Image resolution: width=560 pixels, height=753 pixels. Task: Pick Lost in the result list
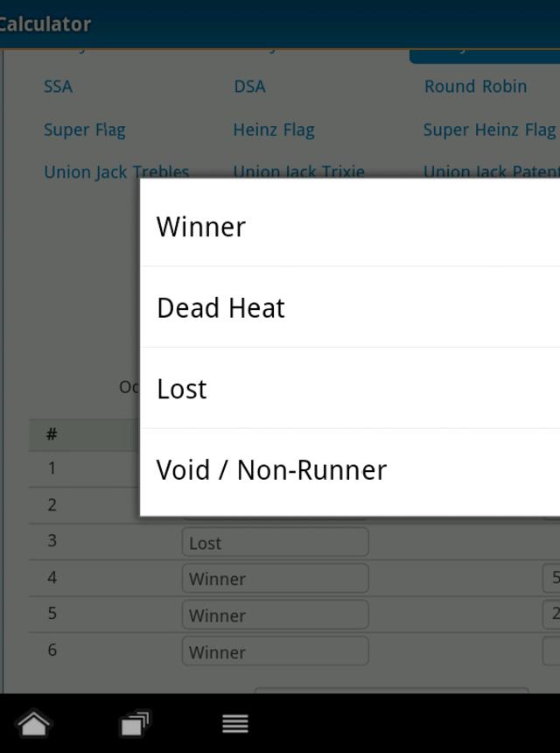350,388
